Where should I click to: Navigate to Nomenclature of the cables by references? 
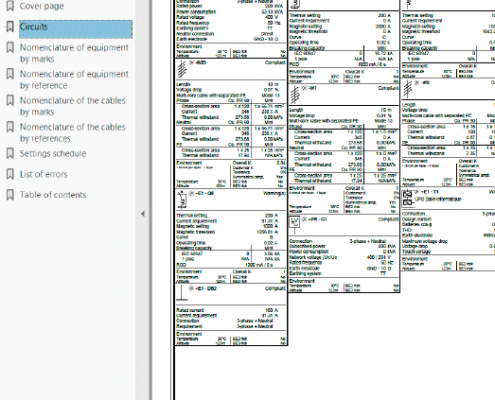[x=73, y=132]
